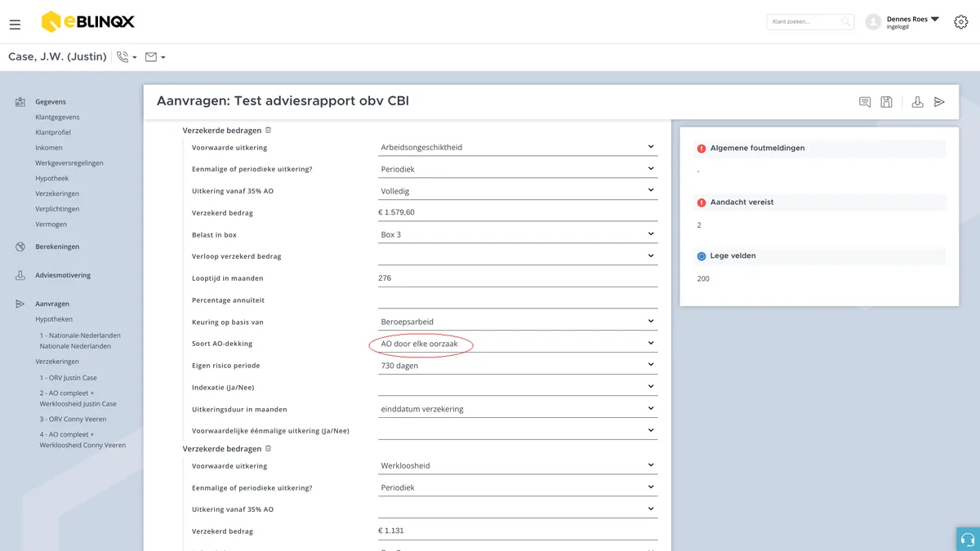
Task: Open the Indexatie (Ja/Nee) dropdown
Action: (518, 387)
